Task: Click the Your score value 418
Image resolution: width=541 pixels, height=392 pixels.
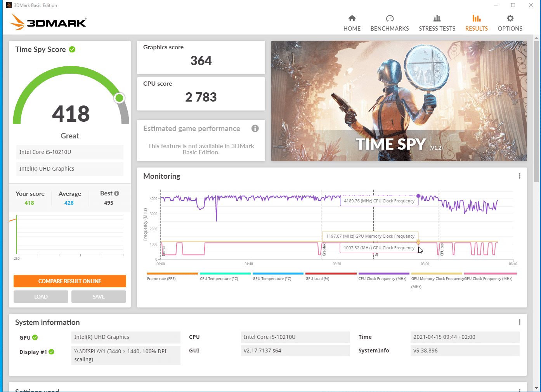Action: (29, 203)
